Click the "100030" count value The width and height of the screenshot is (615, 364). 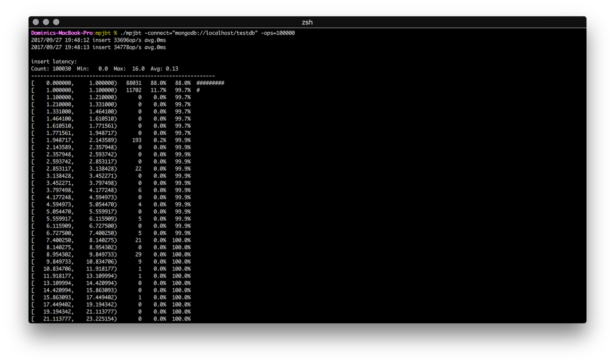click(x=62, y=69)
